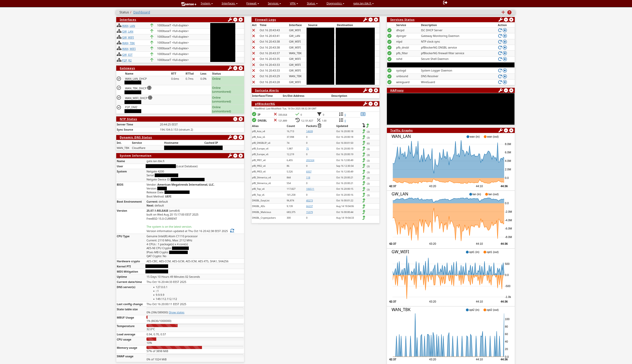This screenshot has width=632, height=364.
Task: Click the WAN_LAN_DHCP gateway check circle
Action: point(119,79)
